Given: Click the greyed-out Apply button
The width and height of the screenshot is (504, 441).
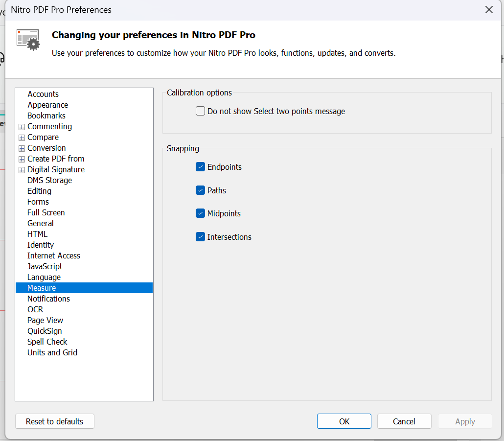Looking at the screenshot, I should pyautogui.click(x=465, y=421).
